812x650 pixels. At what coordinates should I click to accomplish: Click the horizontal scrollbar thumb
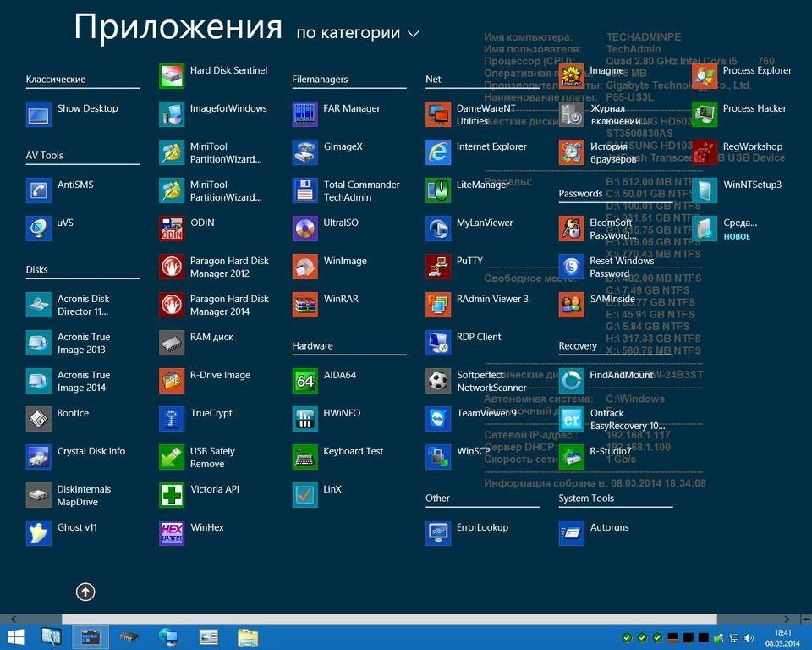tap(389, 619)
